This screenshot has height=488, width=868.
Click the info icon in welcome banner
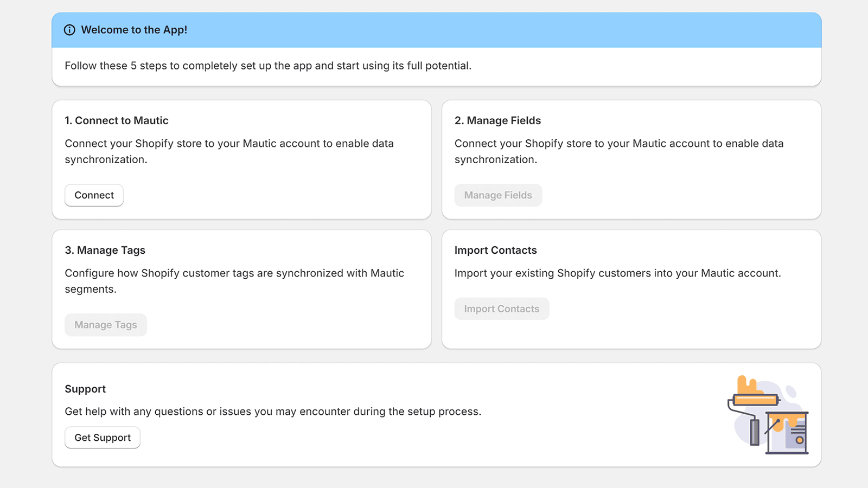click(69, 30)
